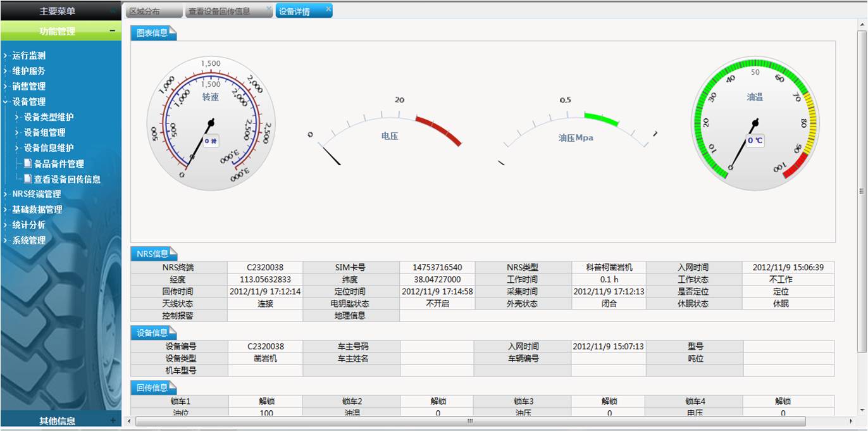Viewport: 868px width, 431px height.
Task: Close the 查看设备回传信息 tab
Action: coord(268,9)
